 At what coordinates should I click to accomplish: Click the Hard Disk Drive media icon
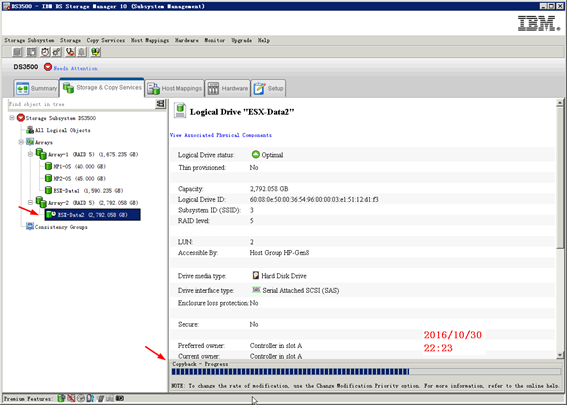[256, 276]
